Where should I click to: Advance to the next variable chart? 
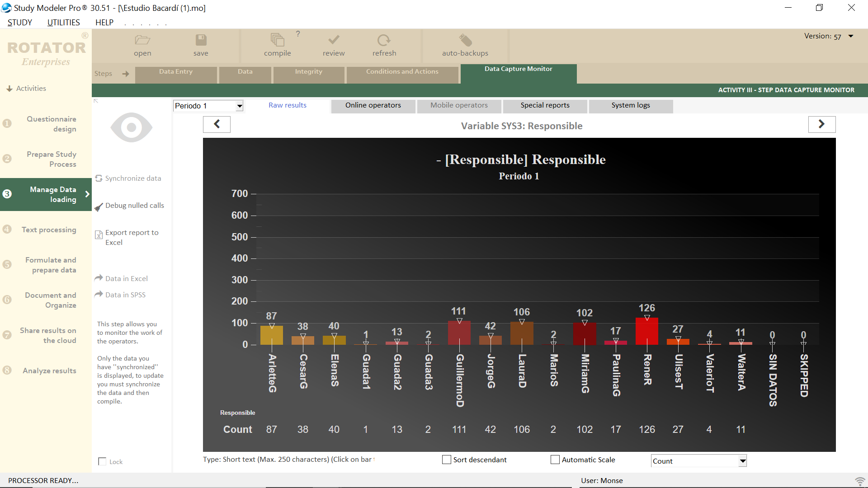[822, 124]
